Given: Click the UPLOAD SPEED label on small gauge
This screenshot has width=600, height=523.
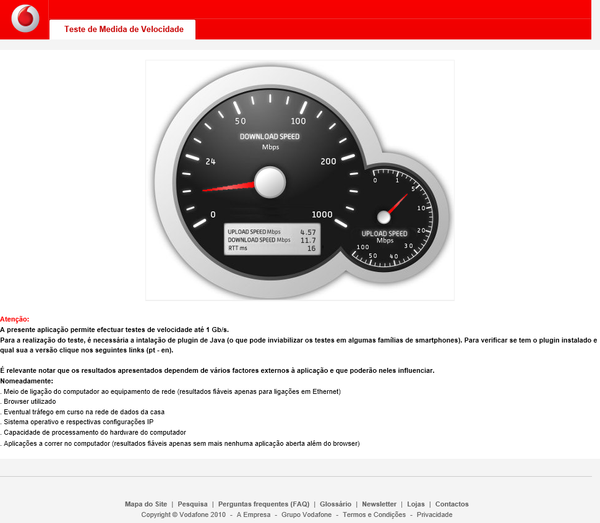Looking at the screenshot, I should point(385,233).
